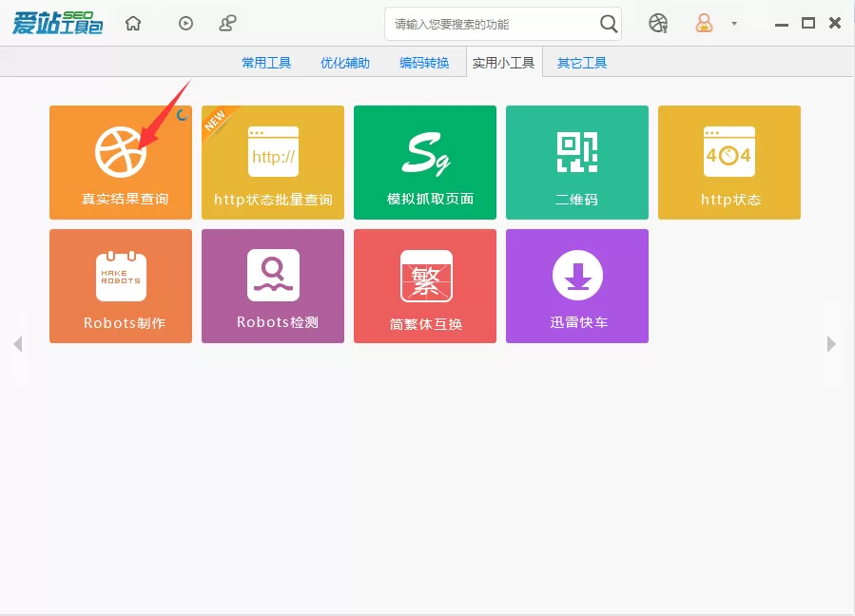Open the 二维码 QR code tool
This screenshot has width=855, height=616.
point(577,163)
